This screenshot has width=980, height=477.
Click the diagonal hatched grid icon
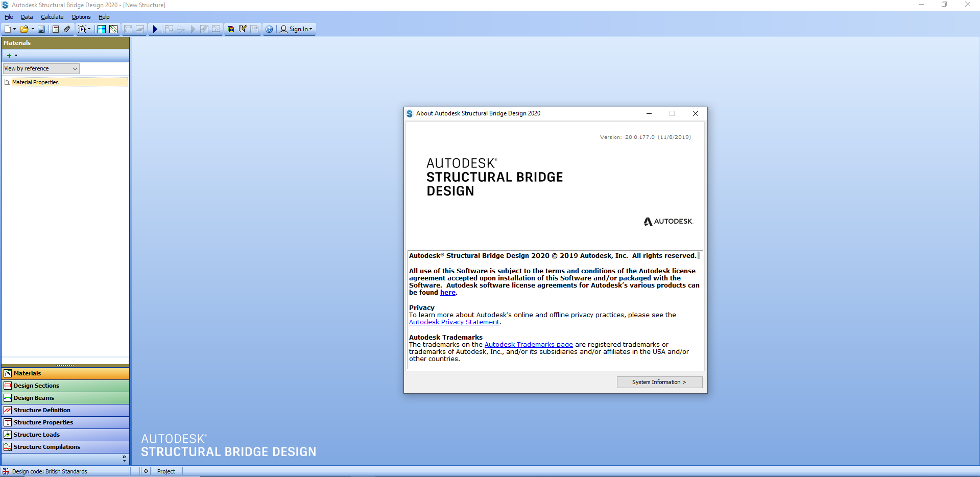click(113, 29)
